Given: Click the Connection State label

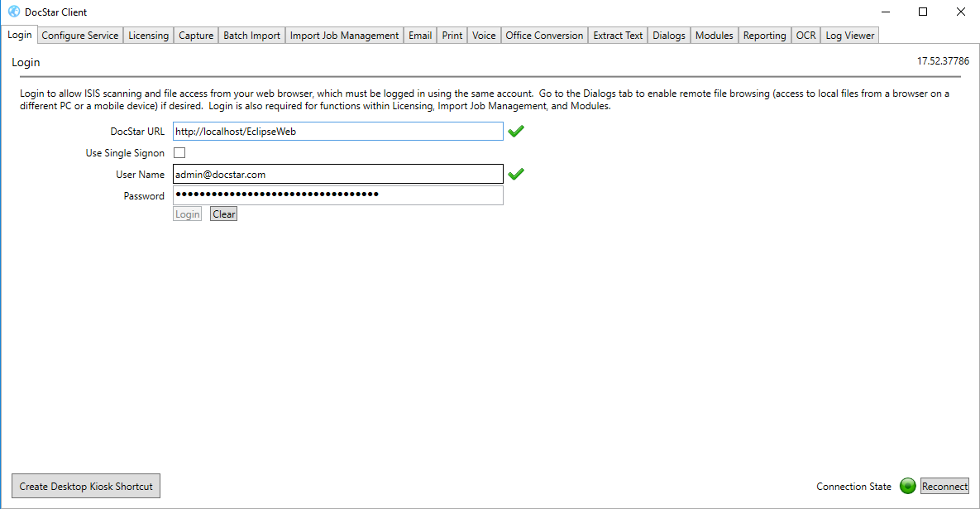Looking at the screenshot, I should click(x=853, y=487).
